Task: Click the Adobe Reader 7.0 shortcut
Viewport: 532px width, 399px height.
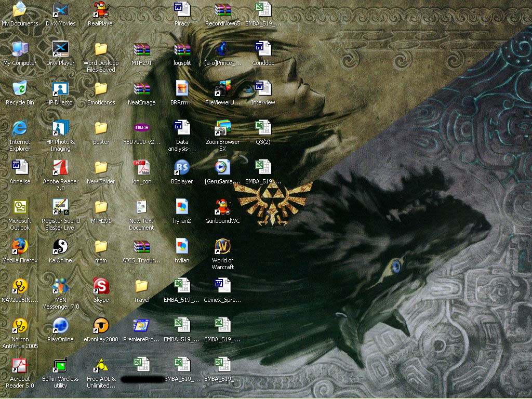Action: (60, 168)
